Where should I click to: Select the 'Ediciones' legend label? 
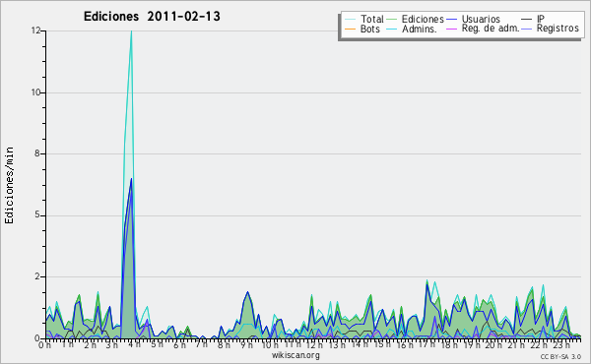click(x=423, y=19)
